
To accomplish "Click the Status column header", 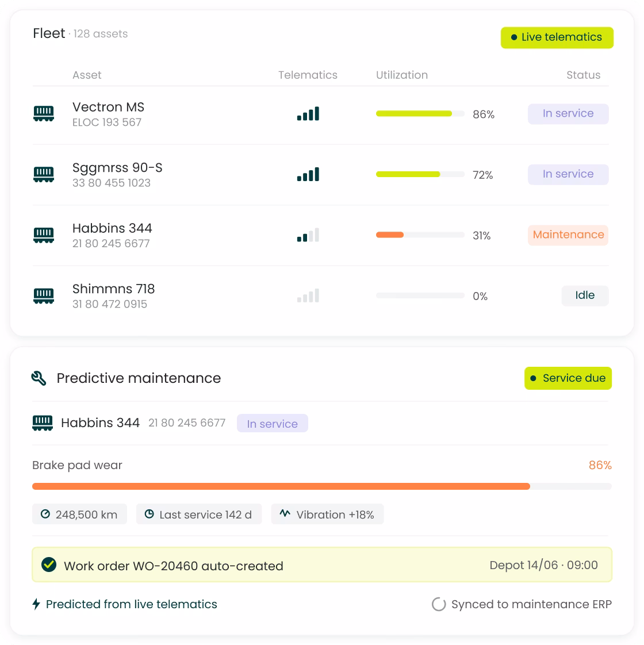I will [583, 75].
